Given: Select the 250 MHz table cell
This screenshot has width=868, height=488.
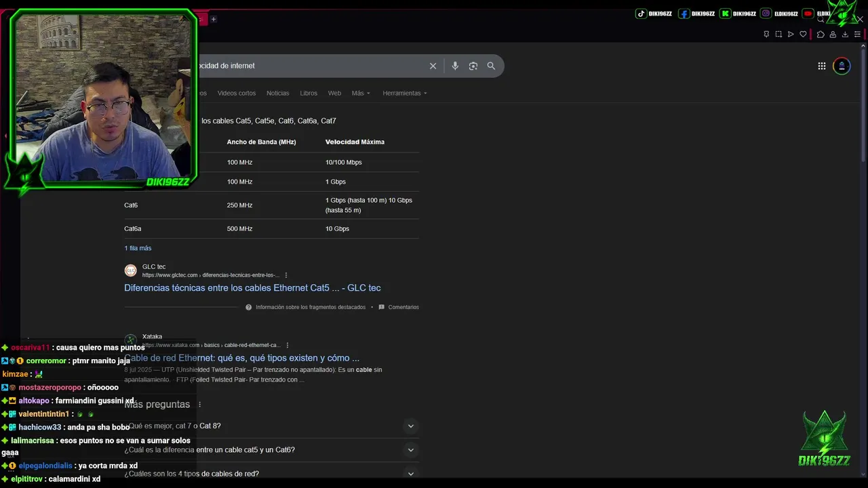Looking at the screenshot, I should [239, 205].
